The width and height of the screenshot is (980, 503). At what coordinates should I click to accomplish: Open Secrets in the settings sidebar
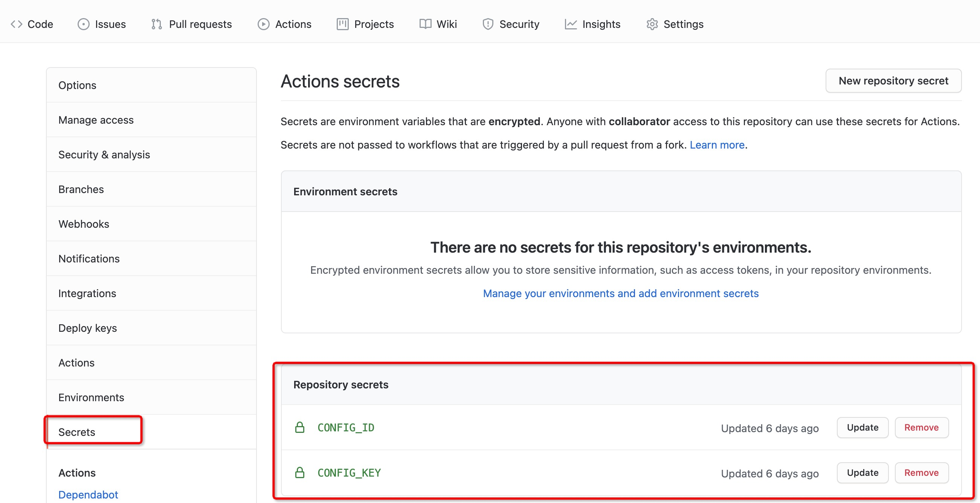point(77,432)
